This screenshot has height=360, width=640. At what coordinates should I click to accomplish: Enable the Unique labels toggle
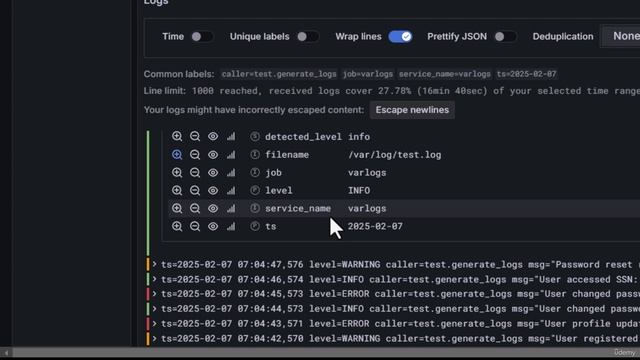pyautogui.click(x=307, y=37)
